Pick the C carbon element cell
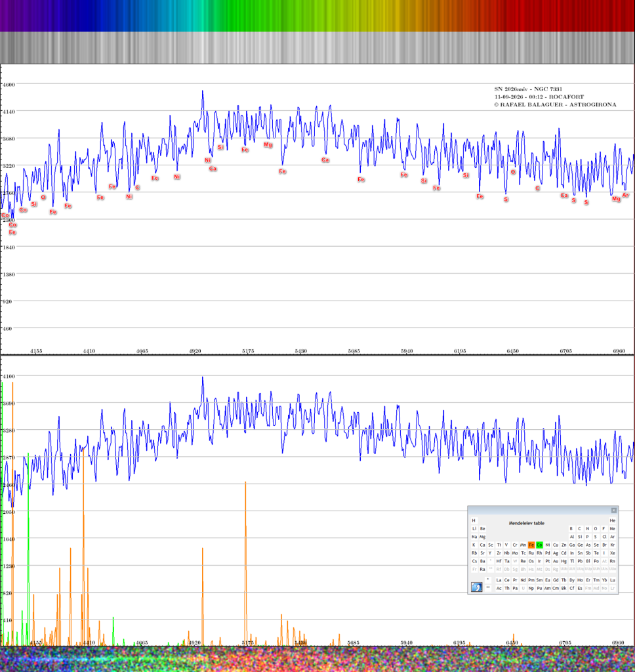This screenshot has width=635, height=672. (x=580, y=529)
